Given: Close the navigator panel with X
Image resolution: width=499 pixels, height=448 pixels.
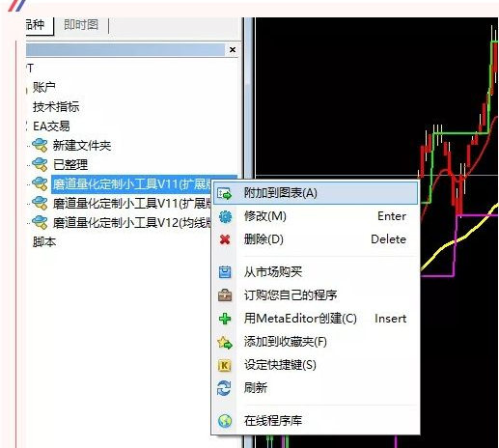Looking at the screenshot, I should tap(233, 50).
